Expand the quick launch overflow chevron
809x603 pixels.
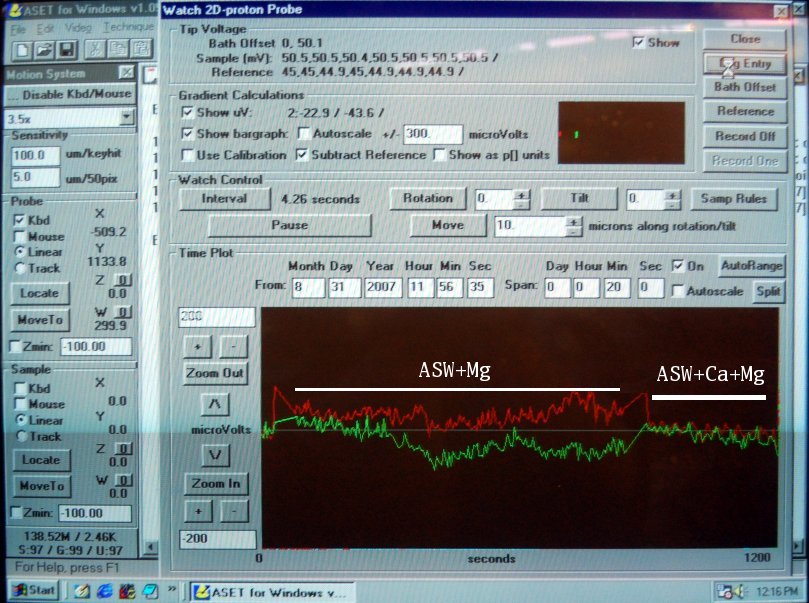pyautogui.click(x=172, y=589)
